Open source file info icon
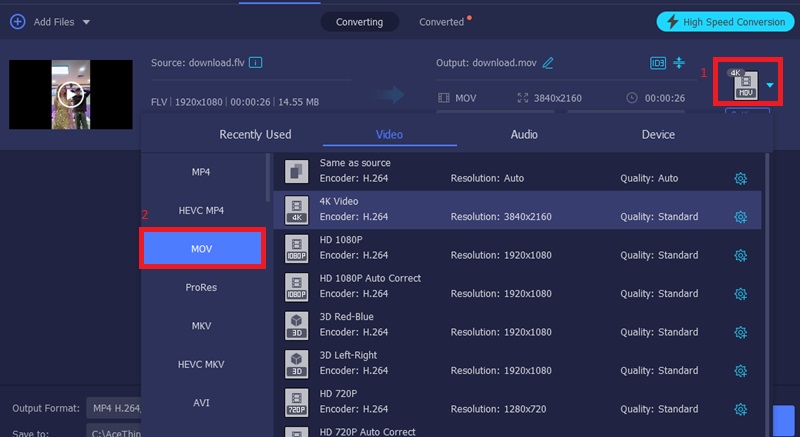The image size is (800, 437). tap(255, 63)
